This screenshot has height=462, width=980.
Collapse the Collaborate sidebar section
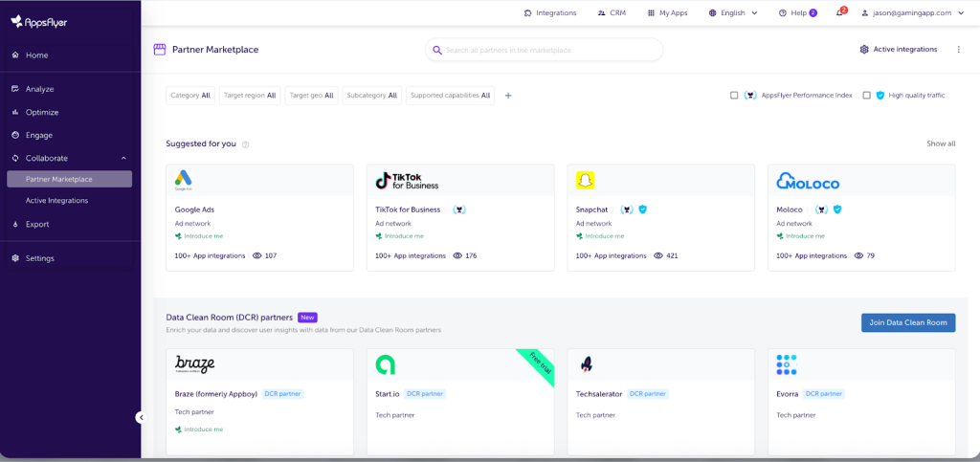click(123, 158)
